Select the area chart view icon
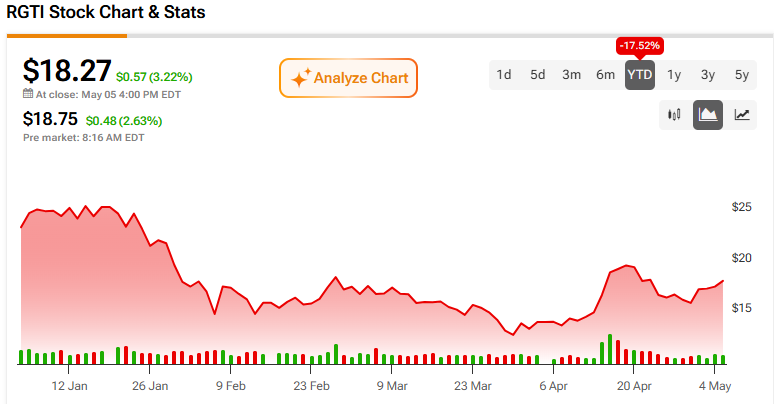 pos(708,115)
